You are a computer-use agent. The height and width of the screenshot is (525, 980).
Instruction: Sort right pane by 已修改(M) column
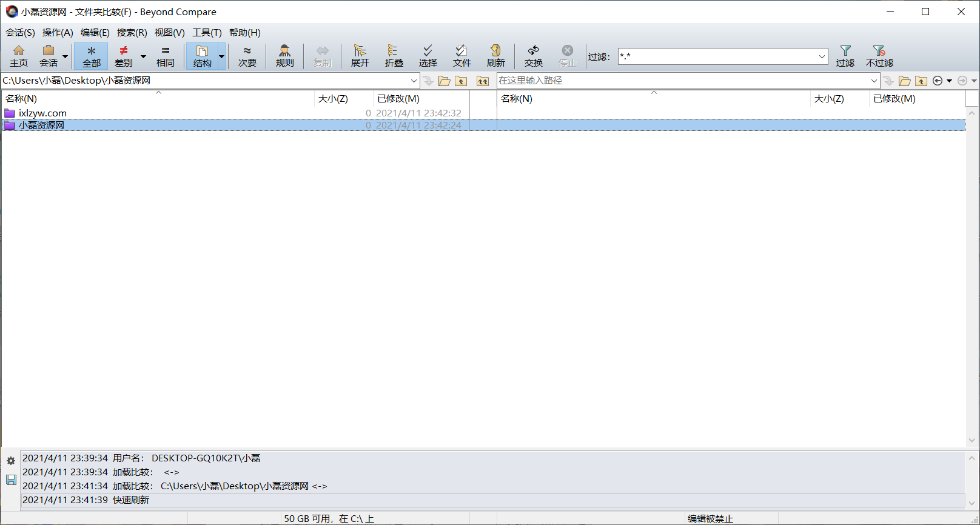click(917, 98)
